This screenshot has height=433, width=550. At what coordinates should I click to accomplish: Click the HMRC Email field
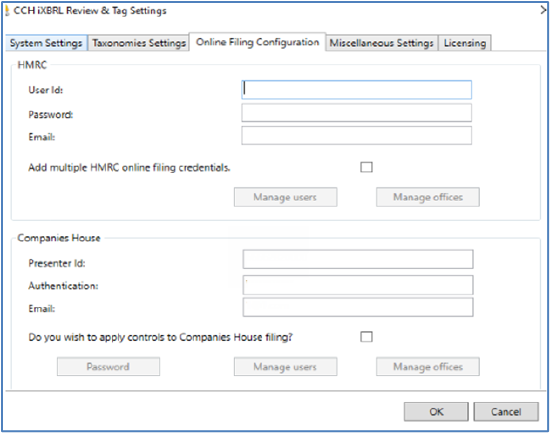click(x=356, y=135)
